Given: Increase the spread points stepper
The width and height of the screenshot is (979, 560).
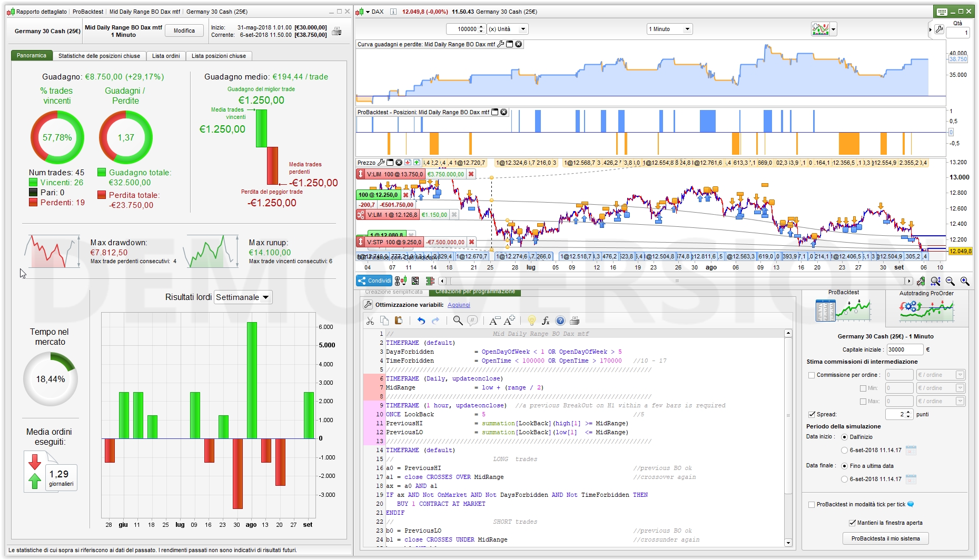Looking at the screenshot, I should pos(909,412).
